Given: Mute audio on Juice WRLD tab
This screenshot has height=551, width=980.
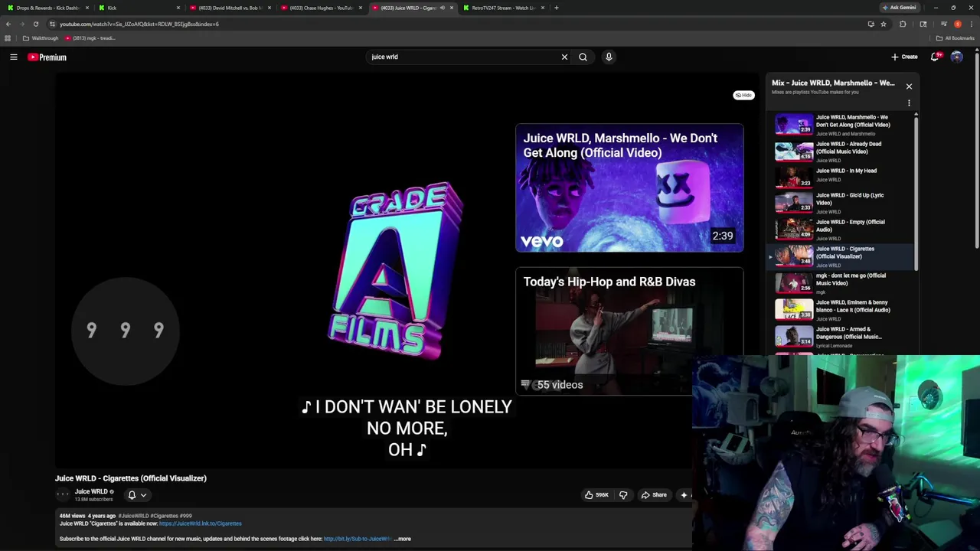Looking at the screenshot, I should pyautogui.click(x=442, y=8).
